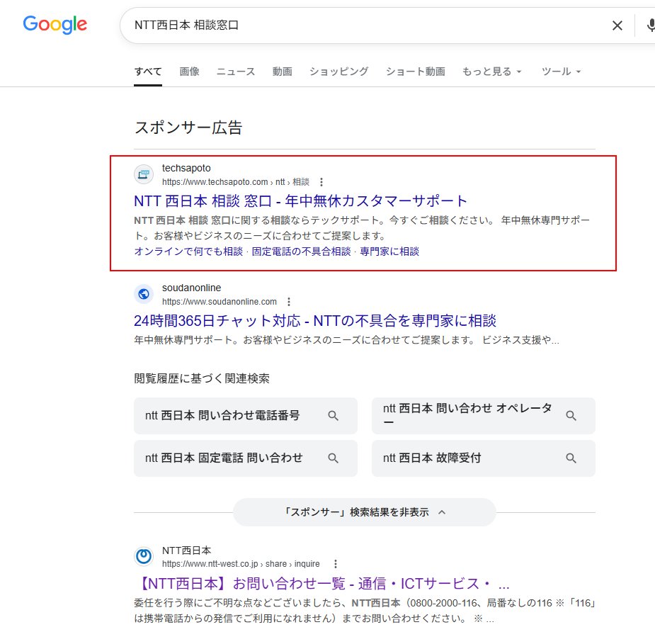Click the soudanonline site name
This screenshot has height=644, width=655.
(x=191, y=288)
